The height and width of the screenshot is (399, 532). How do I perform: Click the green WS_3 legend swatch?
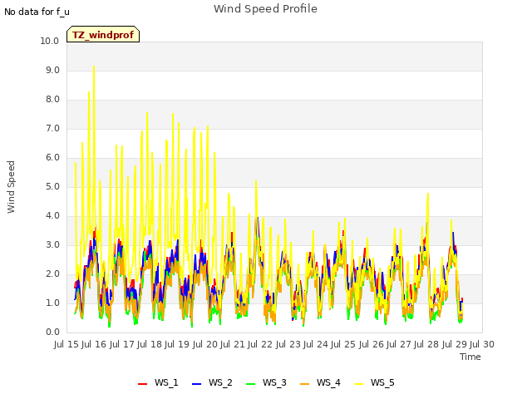tap(250, 383)
